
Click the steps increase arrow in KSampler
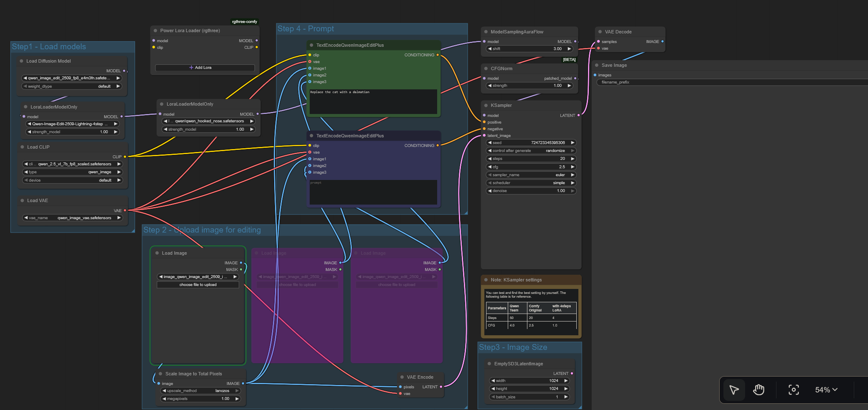click(x=573, y=159)
